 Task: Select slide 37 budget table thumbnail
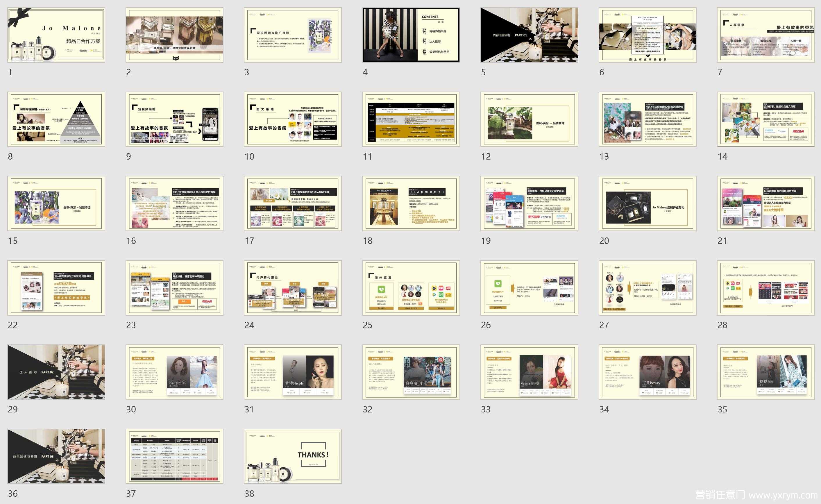[x=175, y=457]
